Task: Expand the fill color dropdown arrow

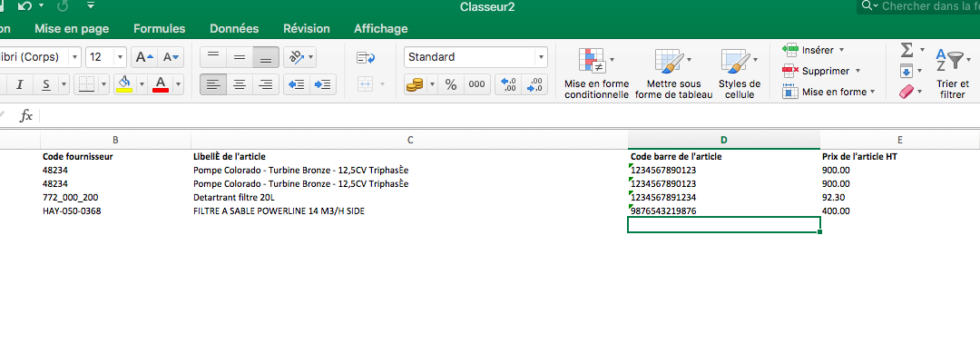Action: point(142,84)
